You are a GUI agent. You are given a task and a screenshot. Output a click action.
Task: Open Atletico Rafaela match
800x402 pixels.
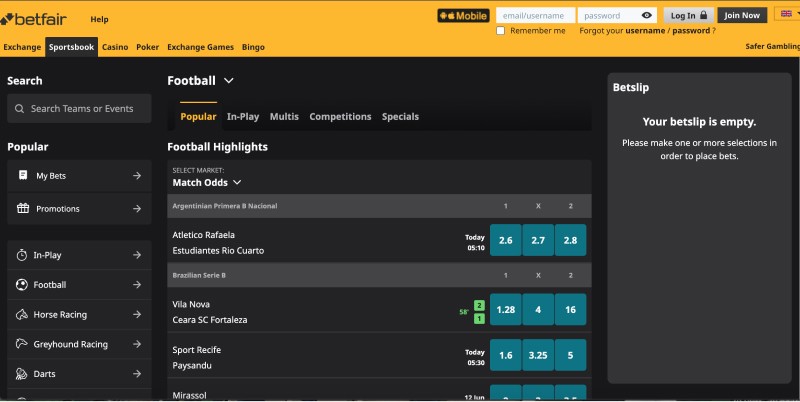218,242
